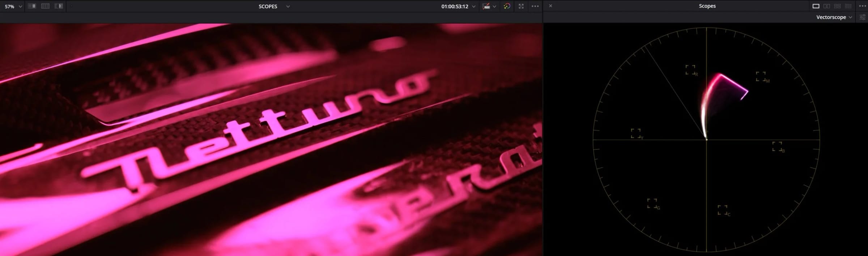This screenshot has width=868, height=256.
Task: Click the enhanced fullscreen viewer icon
Action: click(521, 6)
